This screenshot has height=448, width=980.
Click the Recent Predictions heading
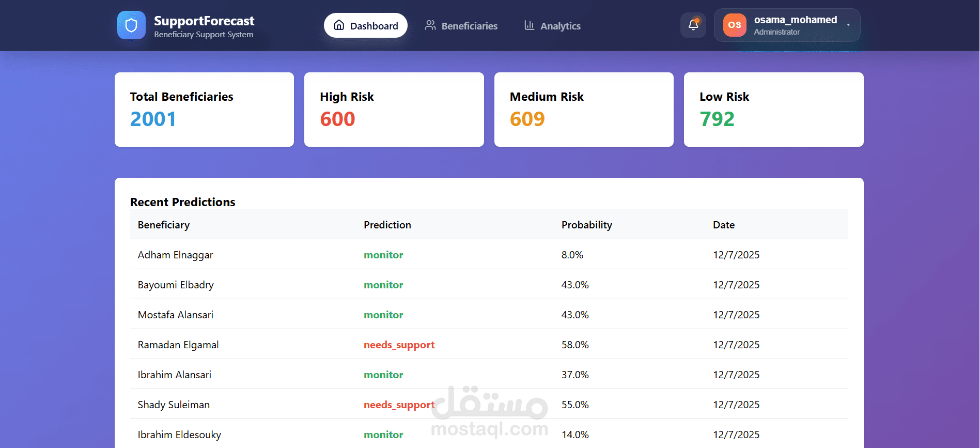click(183, 202)
